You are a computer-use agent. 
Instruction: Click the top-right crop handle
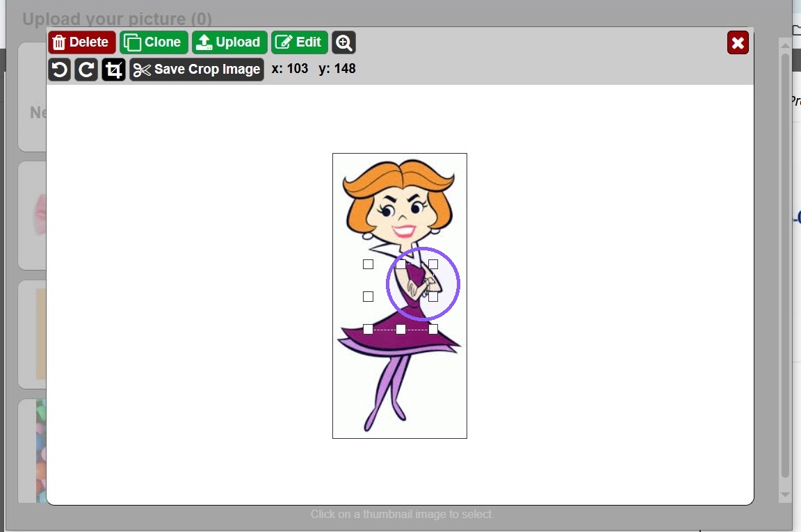(433, 264)
